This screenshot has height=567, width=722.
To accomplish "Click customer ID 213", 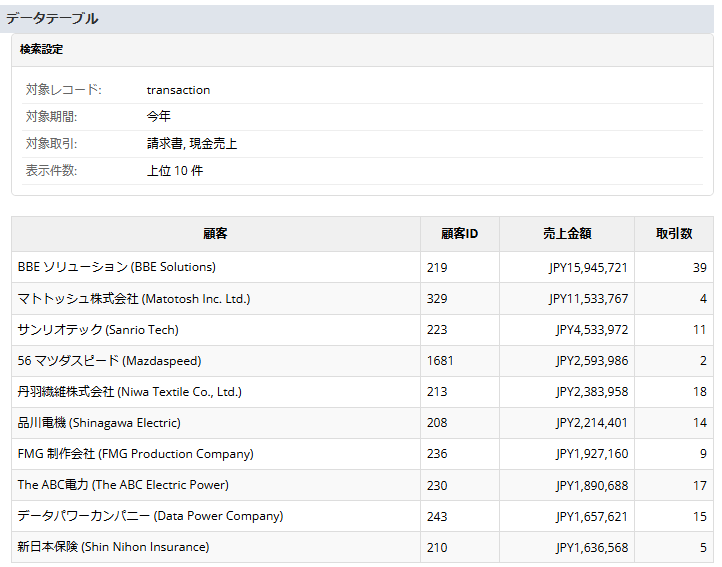I will 437,392.
